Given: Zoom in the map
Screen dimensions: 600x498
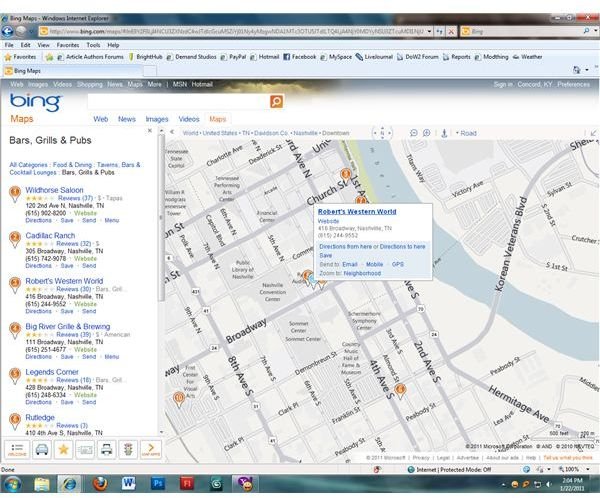Looking at the screenshot, I should tap(427, 133).
